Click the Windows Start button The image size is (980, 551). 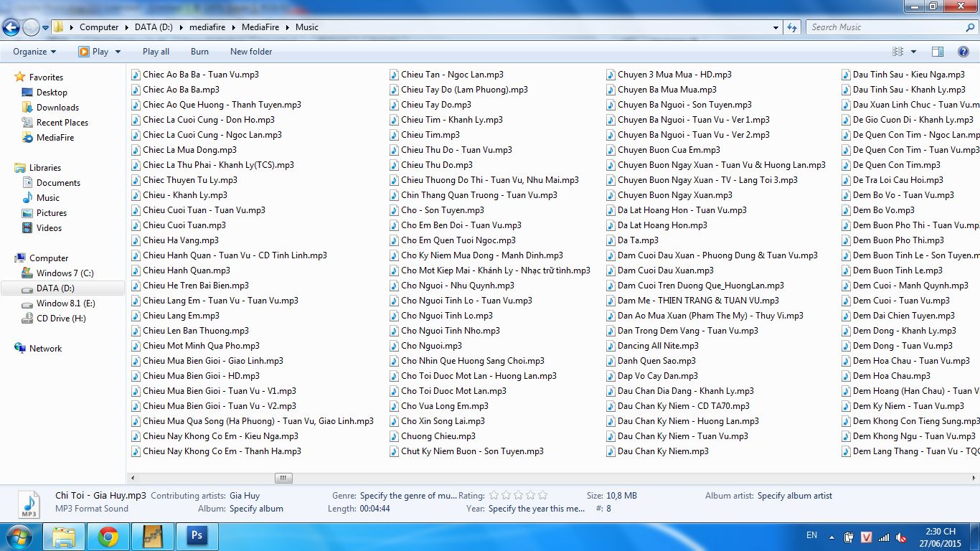(19, 536)
